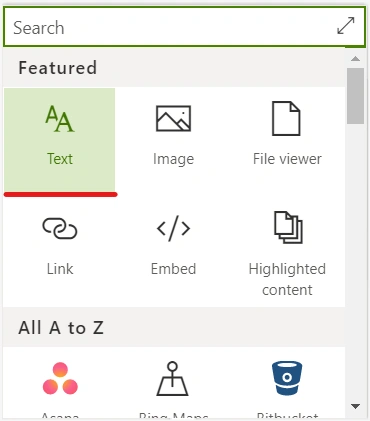Click the scrollbar up arrow
The height and width of the screenshot is (421, 370).
(x=356, y=59)
